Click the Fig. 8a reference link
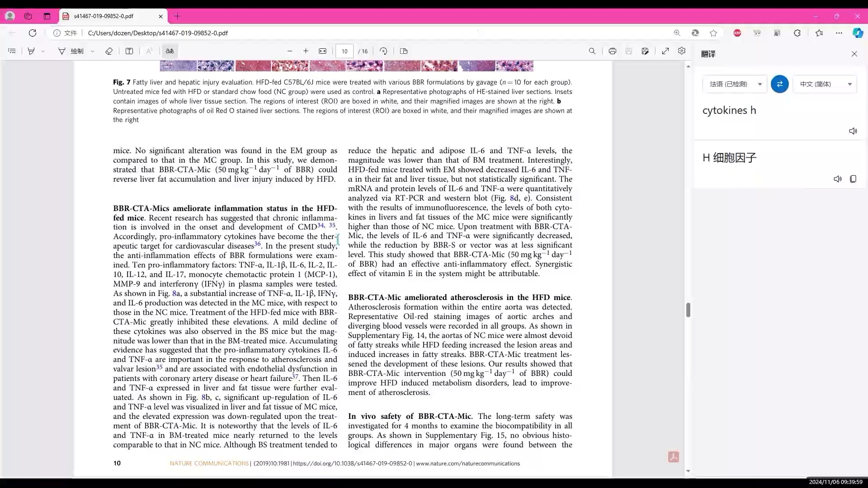 point(175,294)
